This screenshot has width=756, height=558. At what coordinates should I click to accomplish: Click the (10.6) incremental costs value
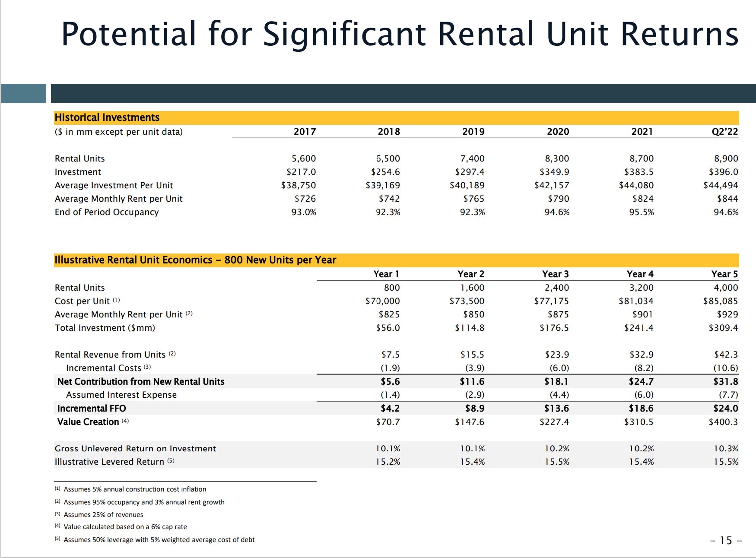pos(726,368)
